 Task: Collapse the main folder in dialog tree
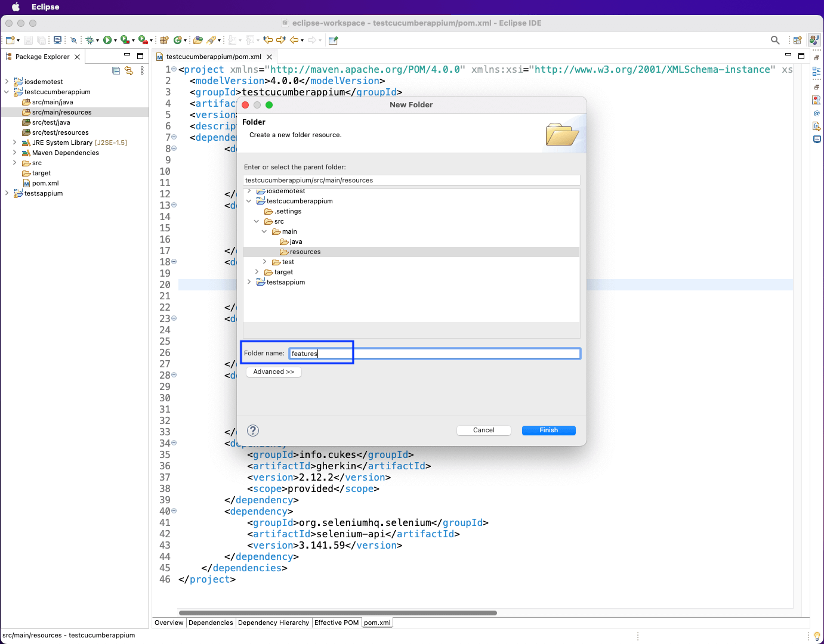(x=264, y=231)
